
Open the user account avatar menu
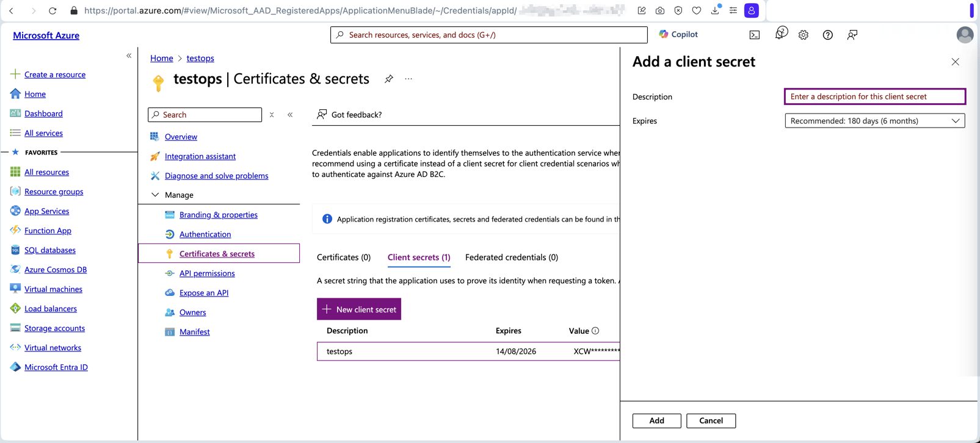(964, 35)
